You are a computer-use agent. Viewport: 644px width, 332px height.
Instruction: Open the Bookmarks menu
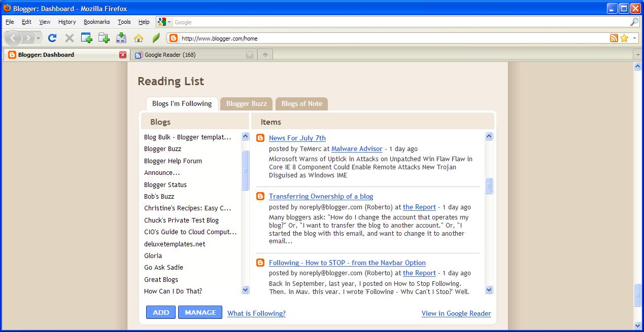coord(96,22)
